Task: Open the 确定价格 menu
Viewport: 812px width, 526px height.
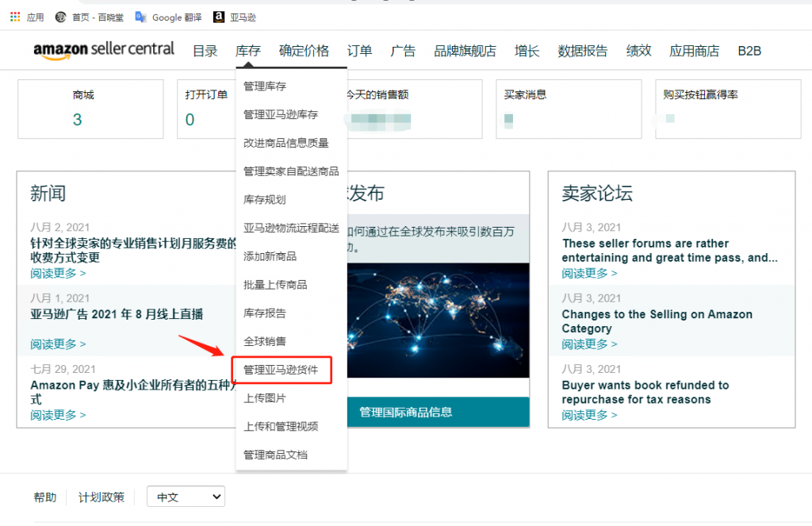Action: [x=304, y=51]
